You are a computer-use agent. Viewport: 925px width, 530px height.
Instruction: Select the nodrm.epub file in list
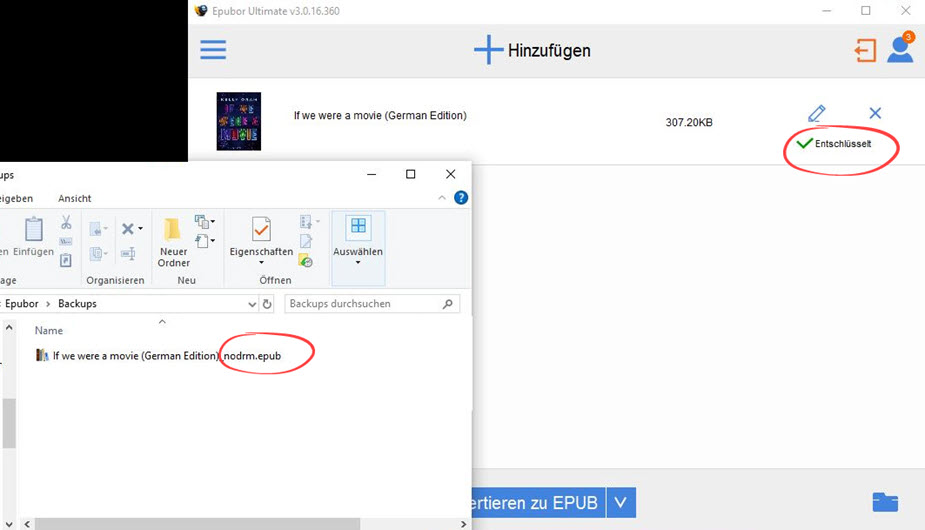pyautogui.click(x=167, y=356)
